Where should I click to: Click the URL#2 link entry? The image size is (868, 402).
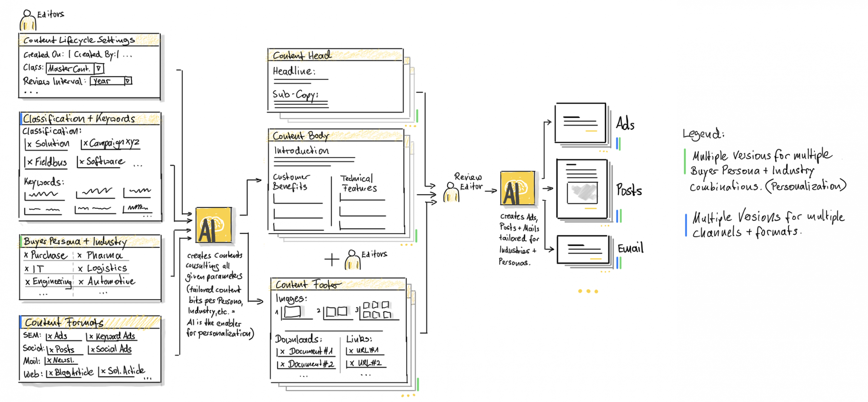pyautogui.click(x=369, y=363)
